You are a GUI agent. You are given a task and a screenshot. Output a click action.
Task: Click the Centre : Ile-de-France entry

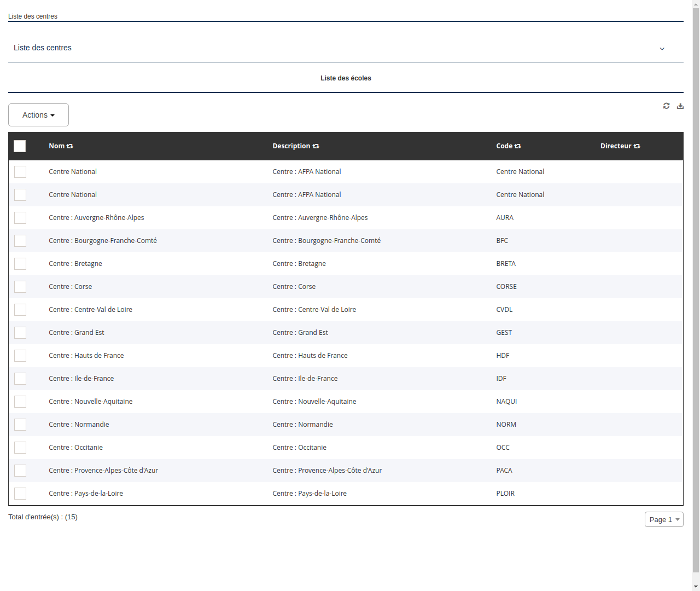81,378
